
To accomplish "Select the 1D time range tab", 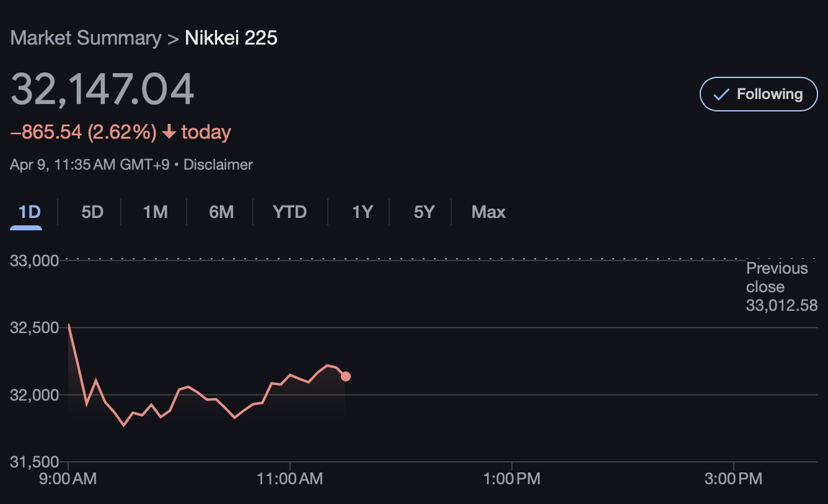I will 29,212.
